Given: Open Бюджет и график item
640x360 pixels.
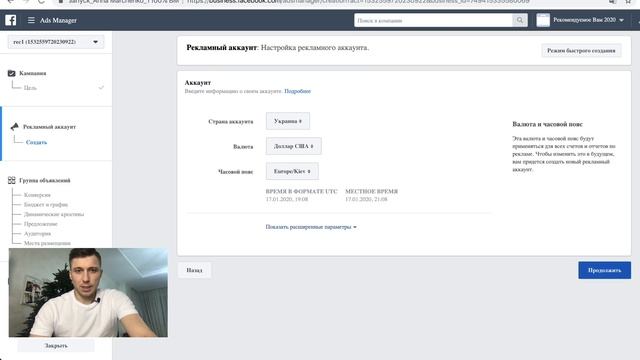Looking at the screenshot, I should (46, 204).
